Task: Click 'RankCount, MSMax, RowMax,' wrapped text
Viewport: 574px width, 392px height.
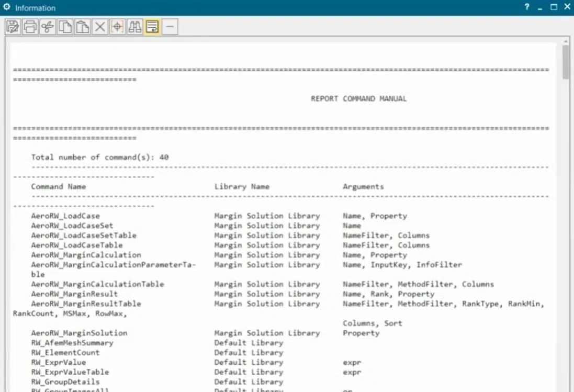Action: coord(70,313)
